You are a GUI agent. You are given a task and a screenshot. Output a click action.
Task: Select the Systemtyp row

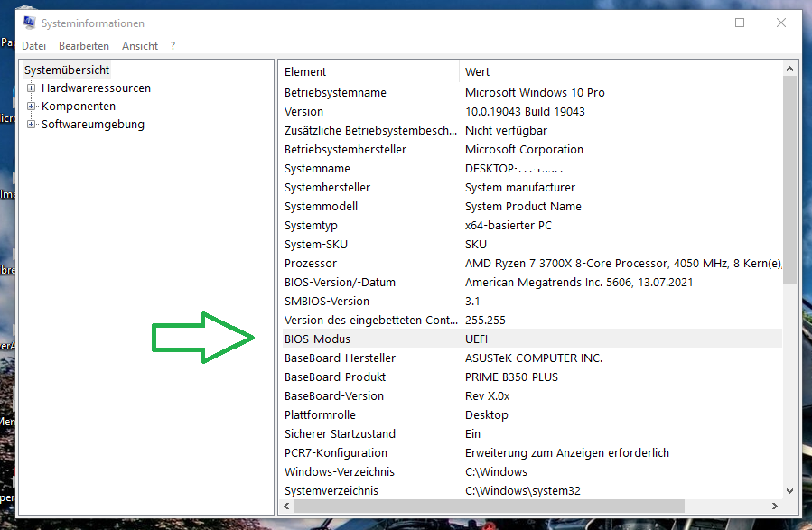tap(532, 226)
